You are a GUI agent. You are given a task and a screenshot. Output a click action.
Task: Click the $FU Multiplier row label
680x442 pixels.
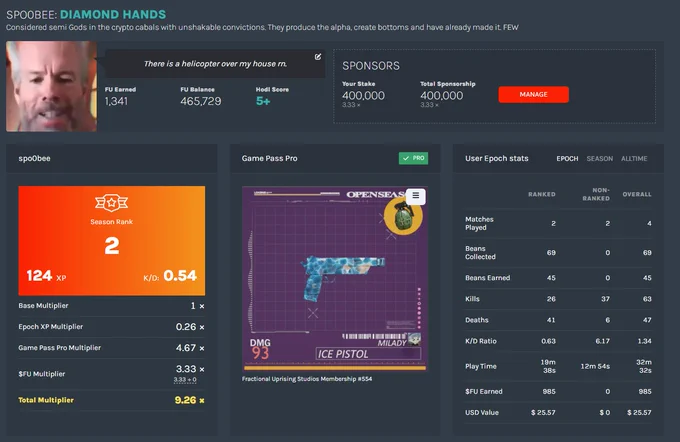pyautogui.click(x=42, y=374)
